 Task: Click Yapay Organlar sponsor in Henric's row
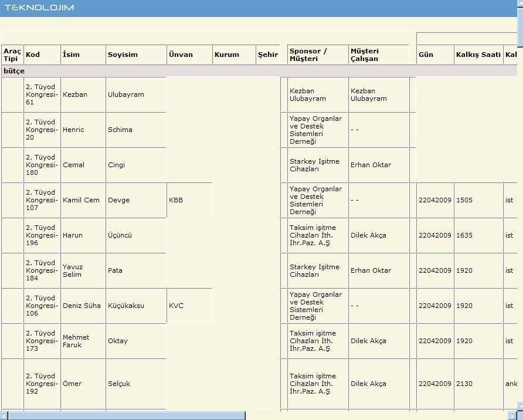coord(315,130)
